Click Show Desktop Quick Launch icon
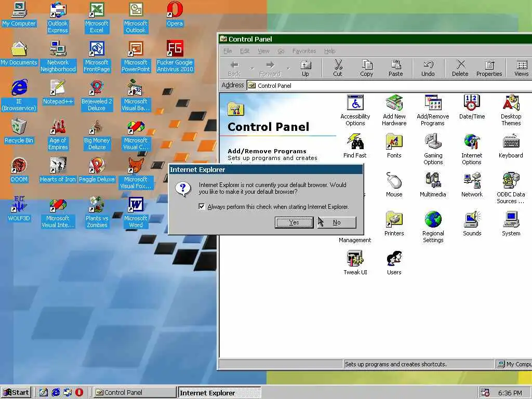 coord(43,392)
